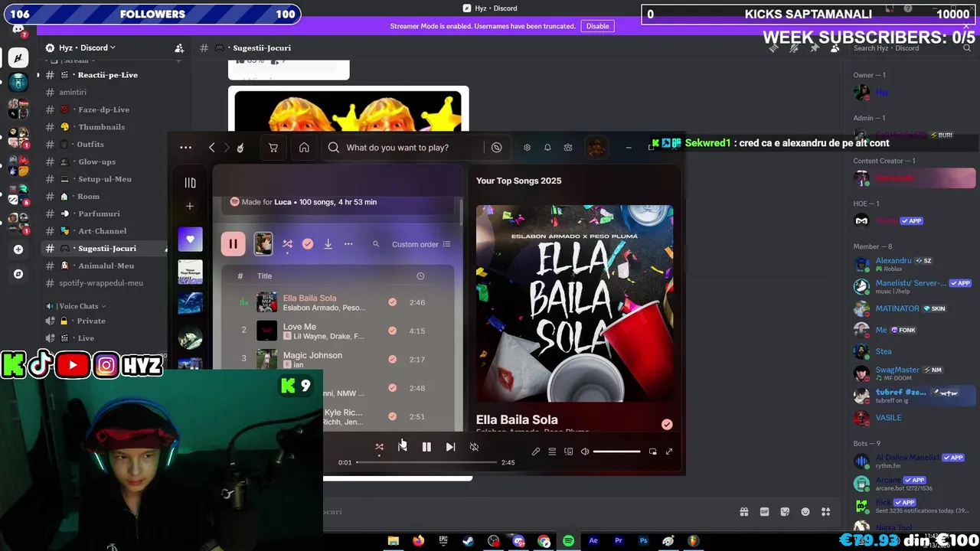Toggle saved checkmark on Ella Baila Sola row
This screenshot has width=980, height=551.
tap(393, 302)
